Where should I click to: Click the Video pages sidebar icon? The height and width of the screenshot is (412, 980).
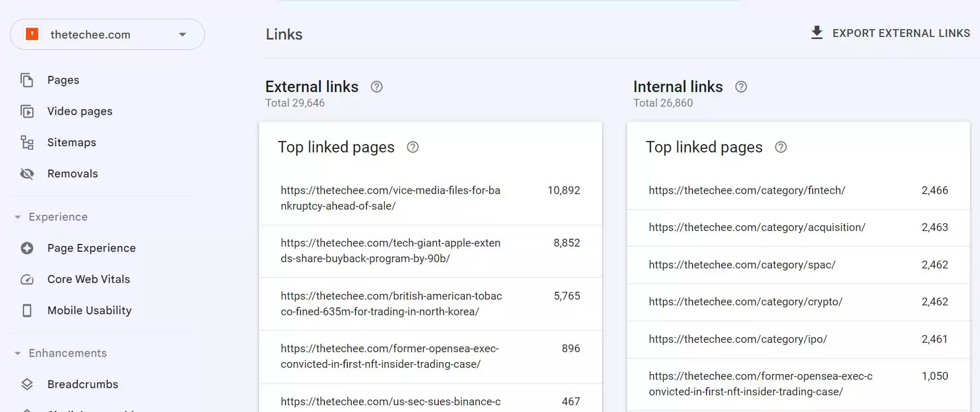pyautogui.click(x=27, y=111)
